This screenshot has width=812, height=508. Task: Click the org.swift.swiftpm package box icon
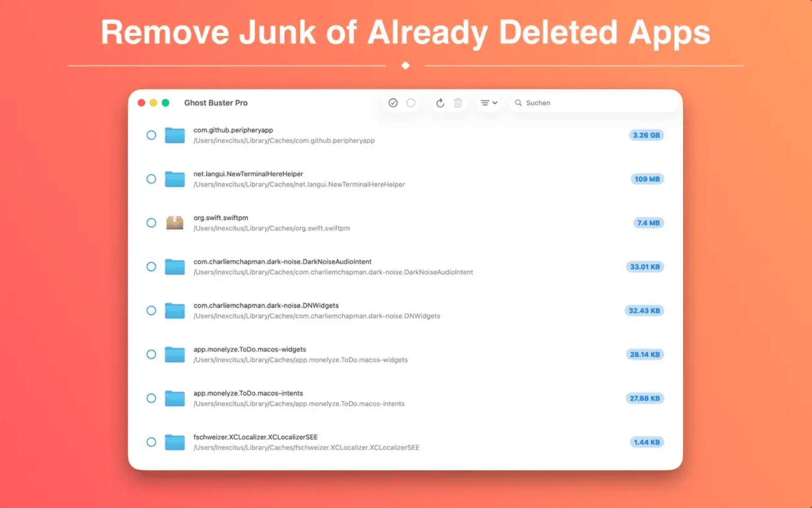[175, 223]
